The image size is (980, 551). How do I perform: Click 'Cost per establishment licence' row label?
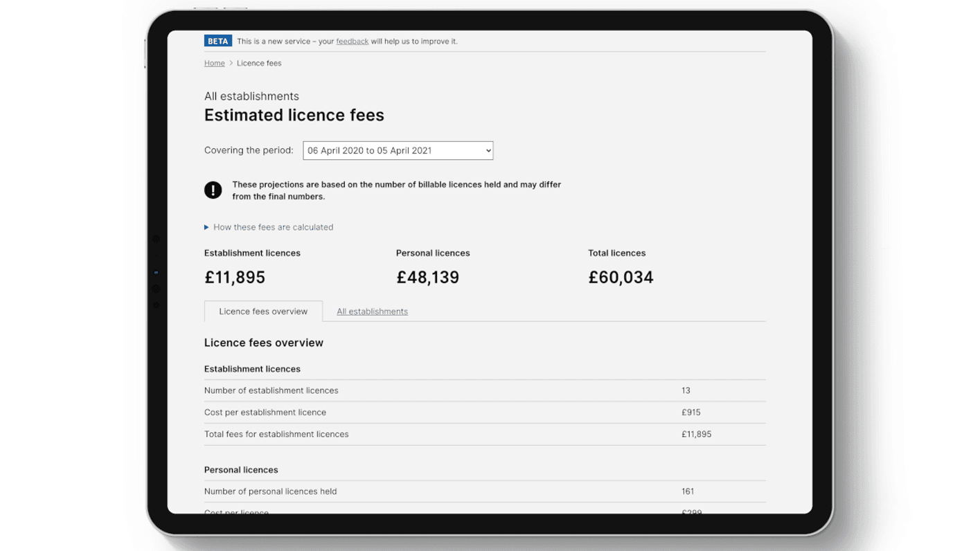tap(265, 413)
